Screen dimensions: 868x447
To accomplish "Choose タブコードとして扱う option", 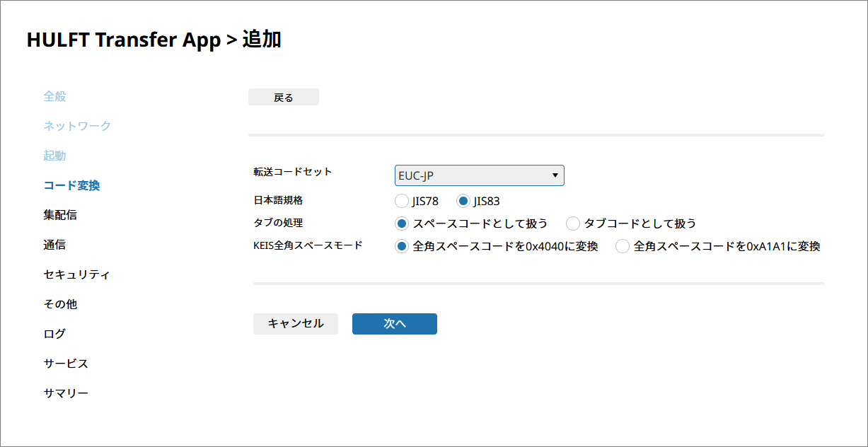I will [x=573, y=223].
